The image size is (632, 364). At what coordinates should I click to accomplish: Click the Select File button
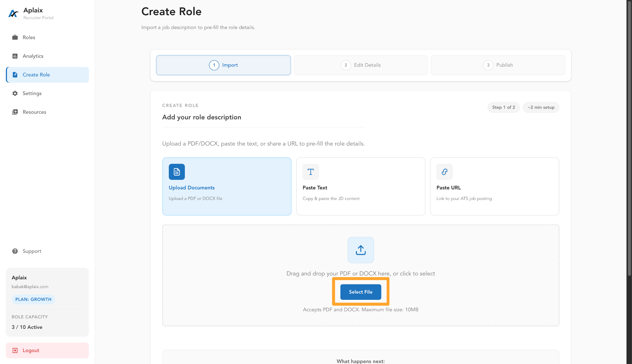point(361,292)
